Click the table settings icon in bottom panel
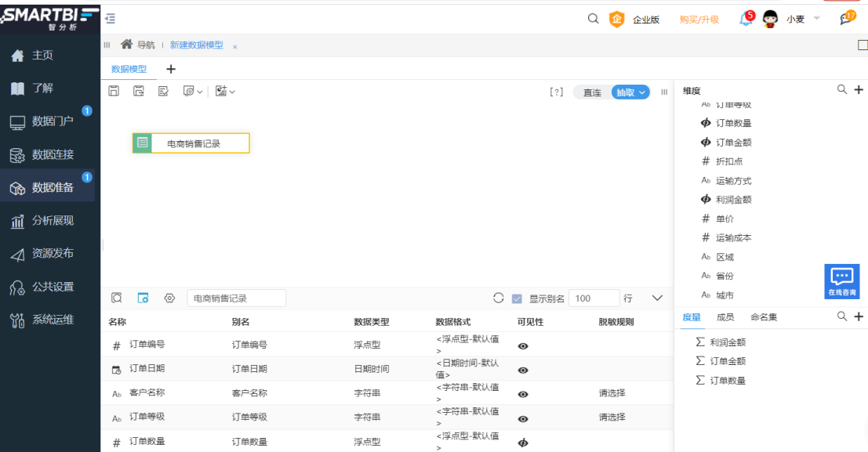This screenshot has width=868, height=452. point(143,298)
